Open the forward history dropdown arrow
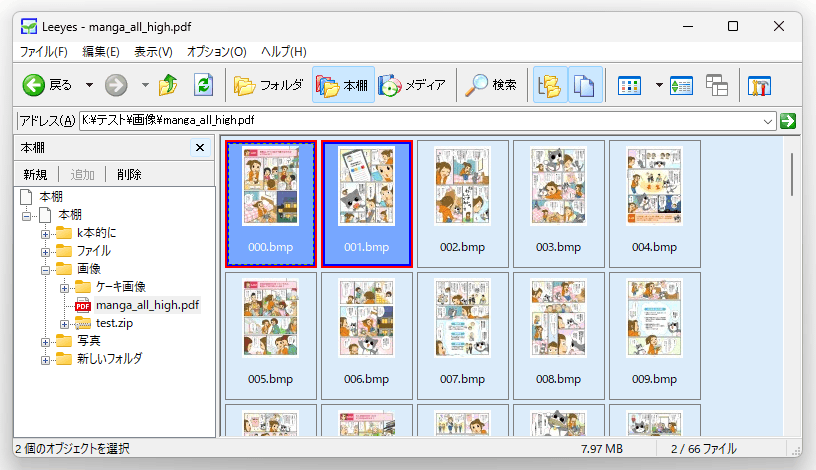This screenshot has width=816, height=470. [x=145, y=85]
